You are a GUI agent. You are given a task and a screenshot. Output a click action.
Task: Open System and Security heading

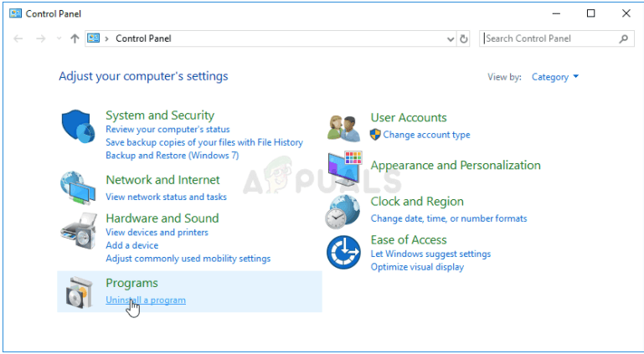tap(160, 115)
